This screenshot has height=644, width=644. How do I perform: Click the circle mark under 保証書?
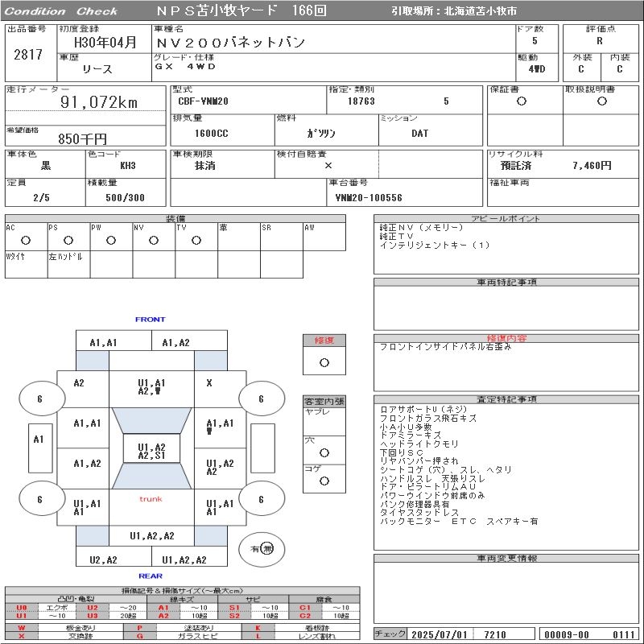[x=522, y=101]
